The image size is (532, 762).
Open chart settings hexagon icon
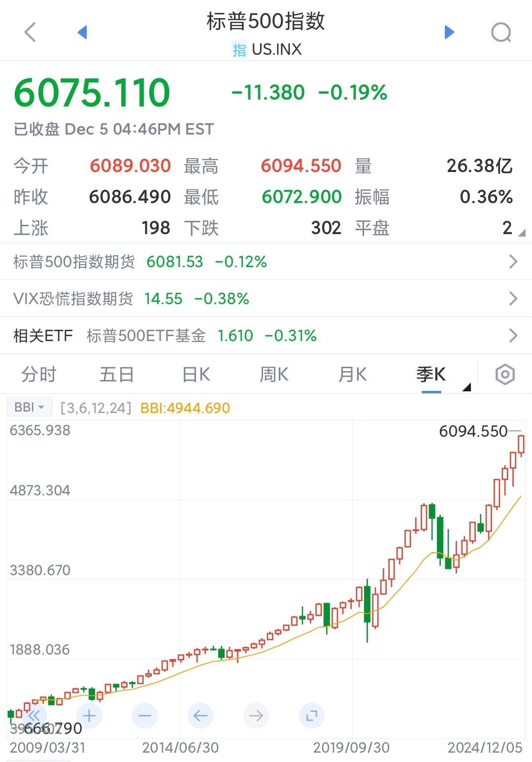point(505,375)
